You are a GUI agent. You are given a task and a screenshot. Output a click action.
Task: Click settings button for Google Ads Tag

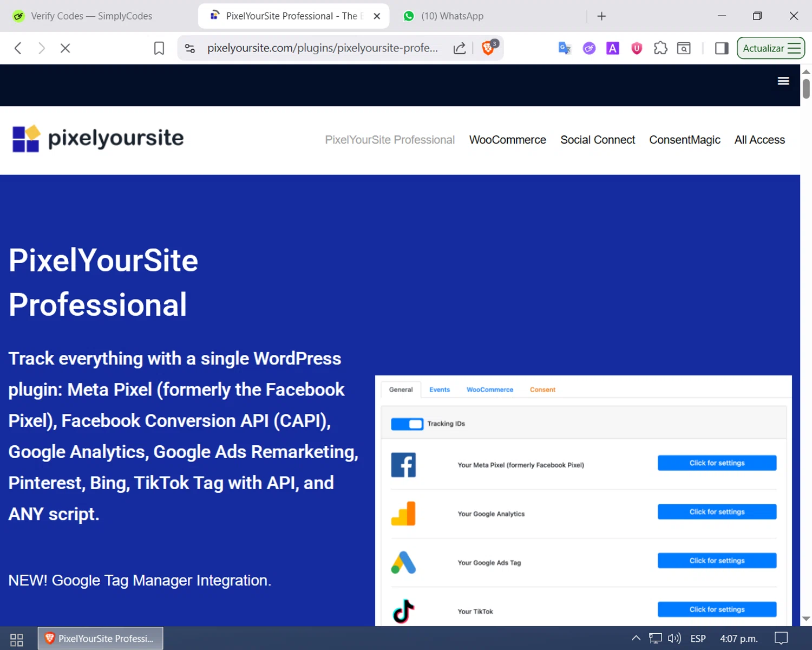(717, 561)
